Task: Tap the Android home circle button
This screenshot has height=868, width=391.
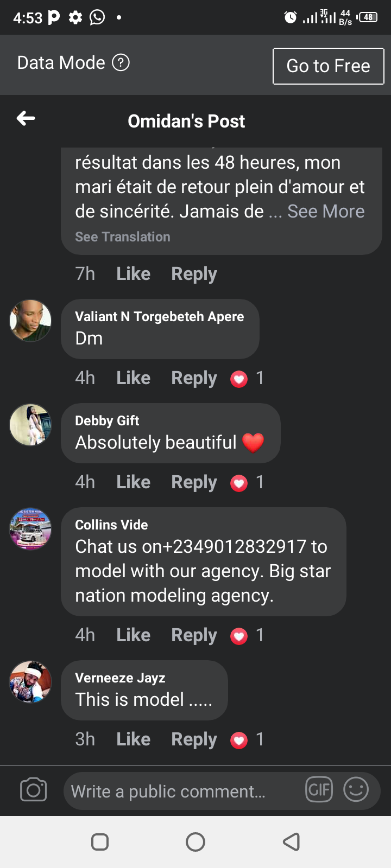Action: (x=195, y=842)
